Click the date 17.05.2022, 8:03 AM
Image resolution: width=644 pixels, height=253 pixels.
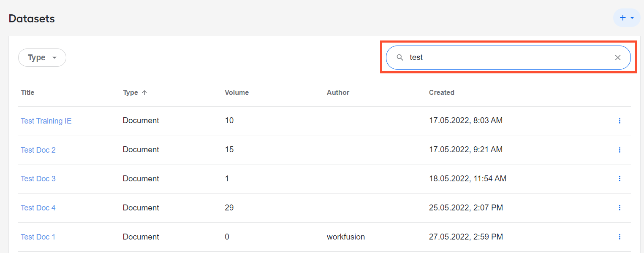[466, 121]
